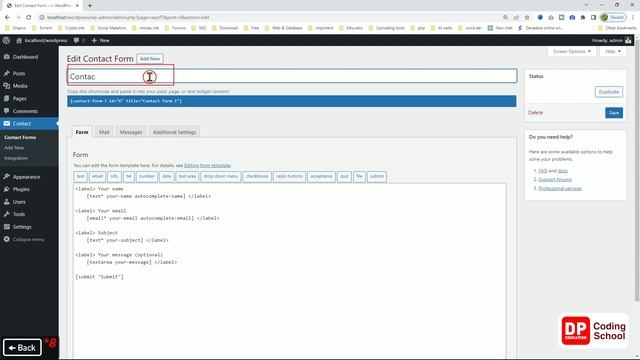Bookmark this page with star icon
This screenshot has width=640, height=360.
(527, 18)
